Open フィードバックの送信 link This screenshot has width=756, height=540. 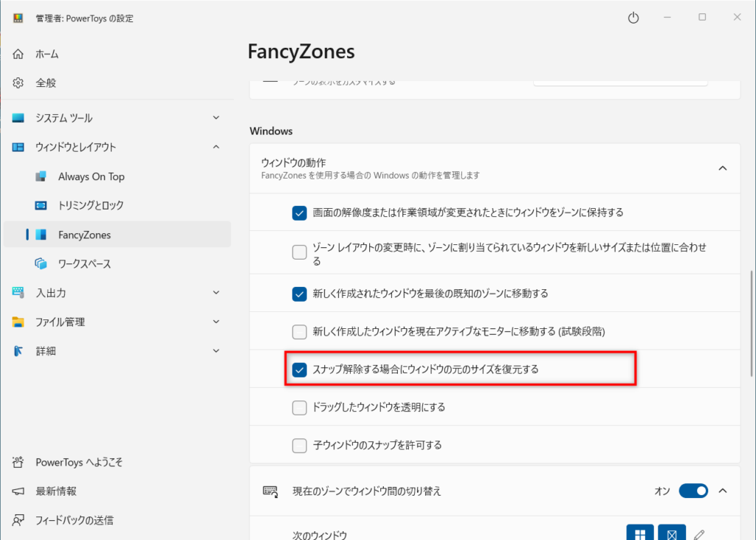[74, 520]
